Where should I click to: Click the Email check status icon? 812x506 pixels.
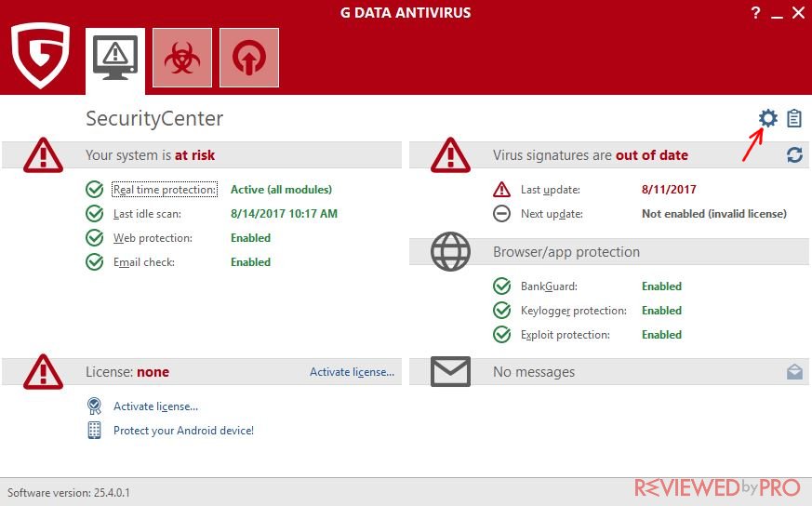tap(94, 262)
